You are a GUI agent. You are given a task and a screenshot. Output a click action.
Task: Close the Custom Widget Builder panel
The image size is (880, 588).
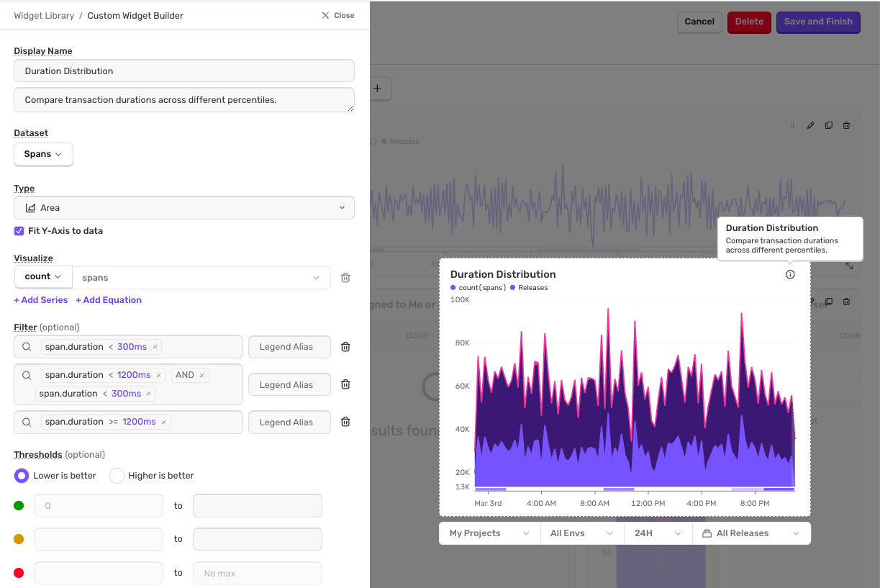click(x=337, y=15)
